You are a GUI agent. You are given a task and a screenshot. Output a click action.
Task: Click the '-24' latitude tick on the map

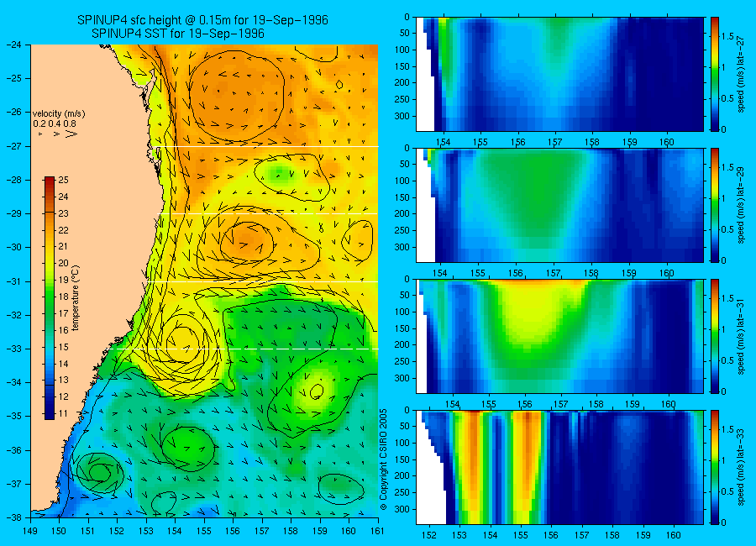pos(13,45)
